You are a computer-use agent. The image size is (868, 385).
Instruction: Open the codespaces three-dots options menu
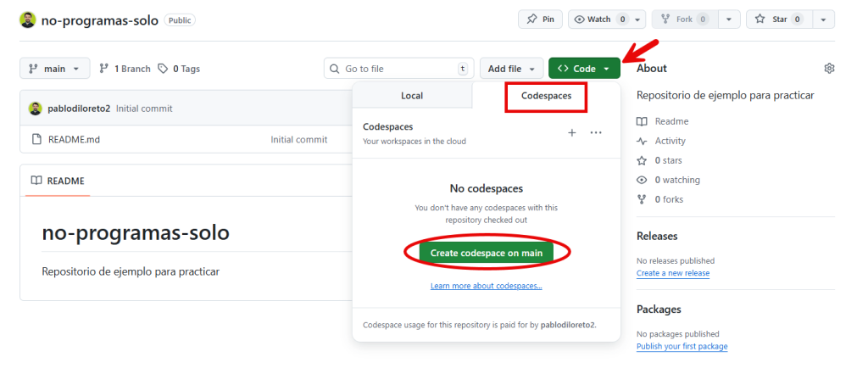(596, 133)
